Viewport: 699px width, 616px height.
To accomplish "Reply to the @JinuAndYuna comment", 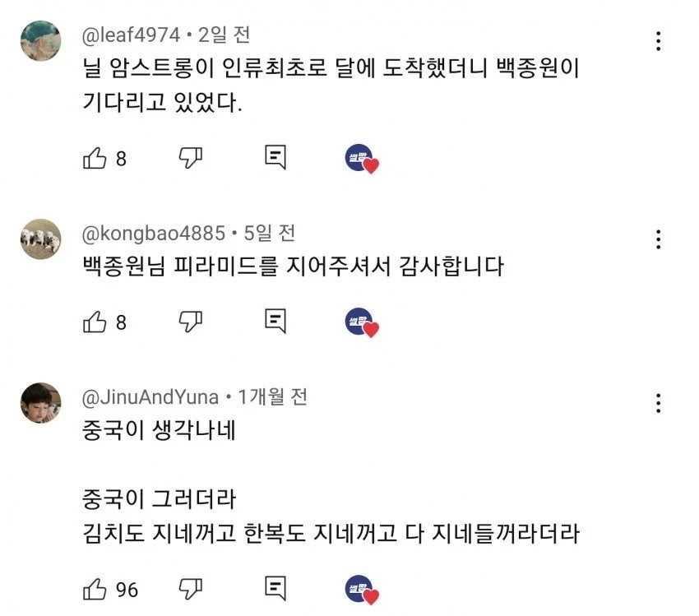I will click(x=275, y=587).
